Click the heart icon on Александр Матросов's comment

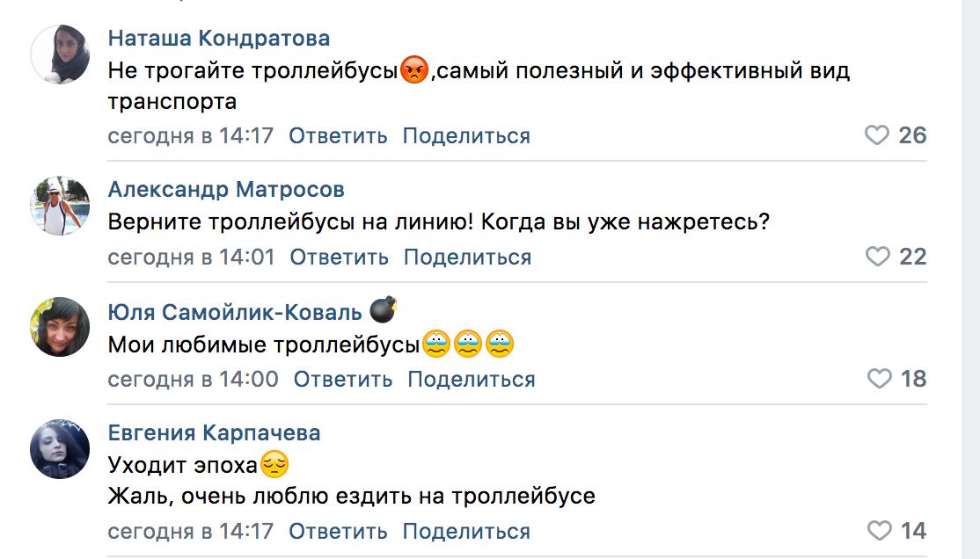click(878, 257)
